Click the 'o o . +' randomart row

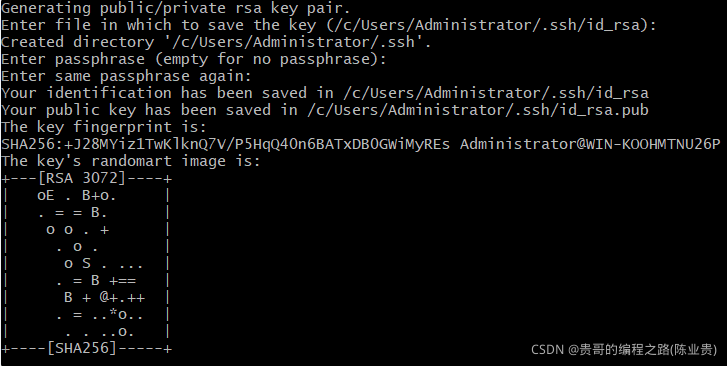pyautogui.click(x=77, y=230)
